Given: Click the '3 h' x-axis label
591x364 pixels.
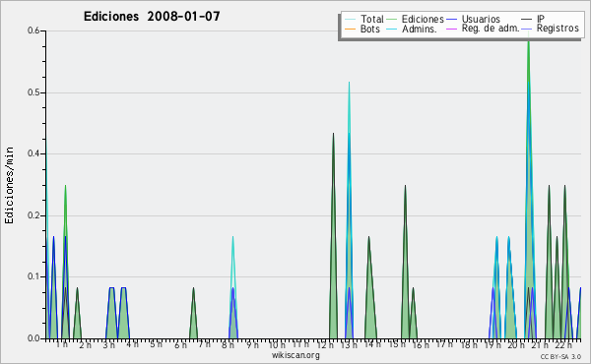Looking at the screenshot, I should pyautogui.click(x=109, y=345).
